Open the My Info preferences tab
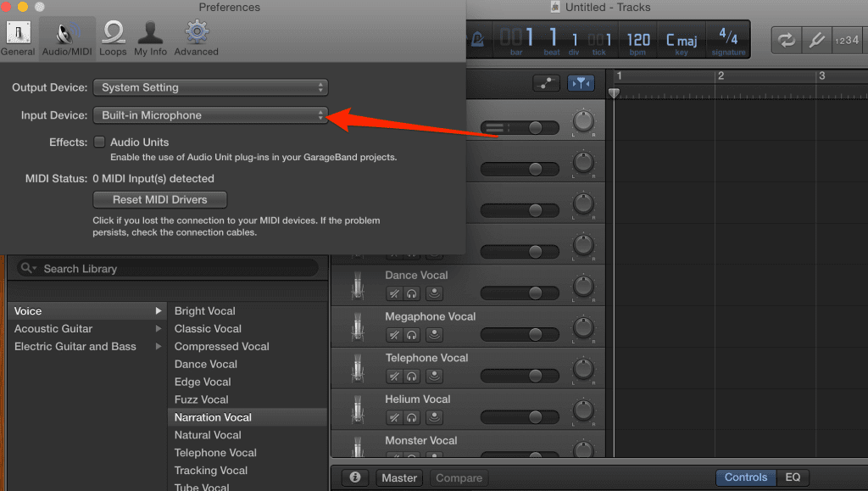This screenshot has height=491, width=868. [150, 38]
